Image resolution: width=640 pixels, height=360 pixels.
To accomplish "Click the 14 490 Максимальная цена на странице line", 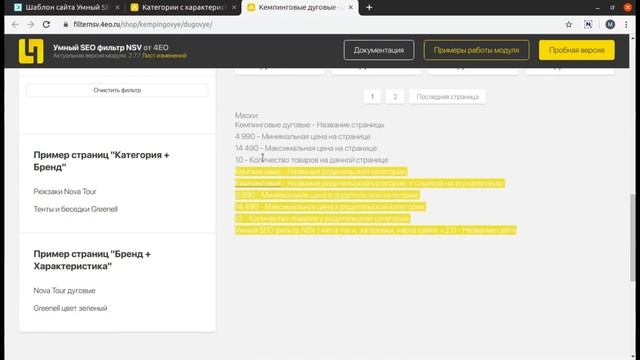I will [x=306, y=148].
